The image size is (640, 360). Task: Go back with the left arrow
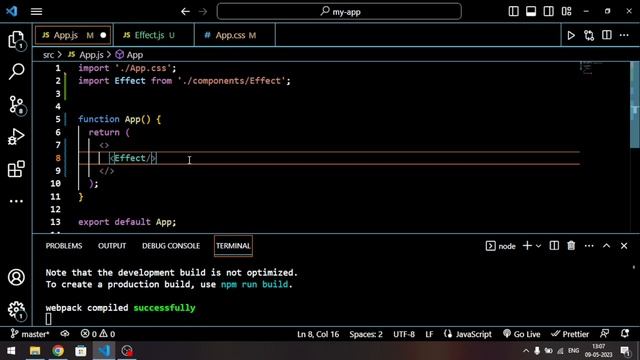185,11
